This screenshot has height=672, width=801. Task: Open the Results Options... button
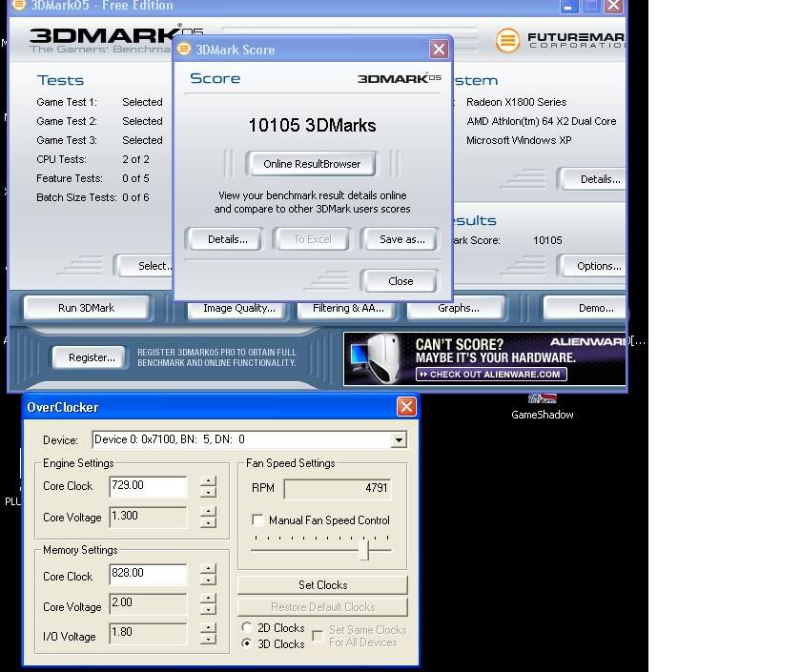click(x=593, y=266)
